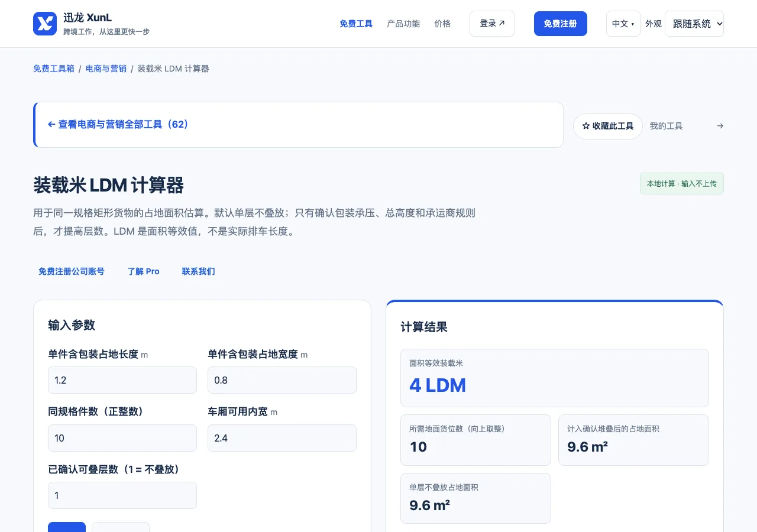Go to 免费工具箱 in the breadcrumb

pyautogui.click(x=54, y=69)
